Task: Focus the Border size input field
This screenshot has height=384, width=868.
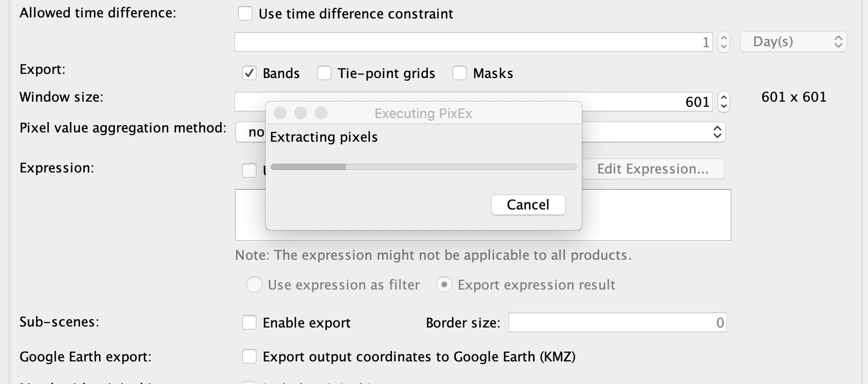Action: 618,322
